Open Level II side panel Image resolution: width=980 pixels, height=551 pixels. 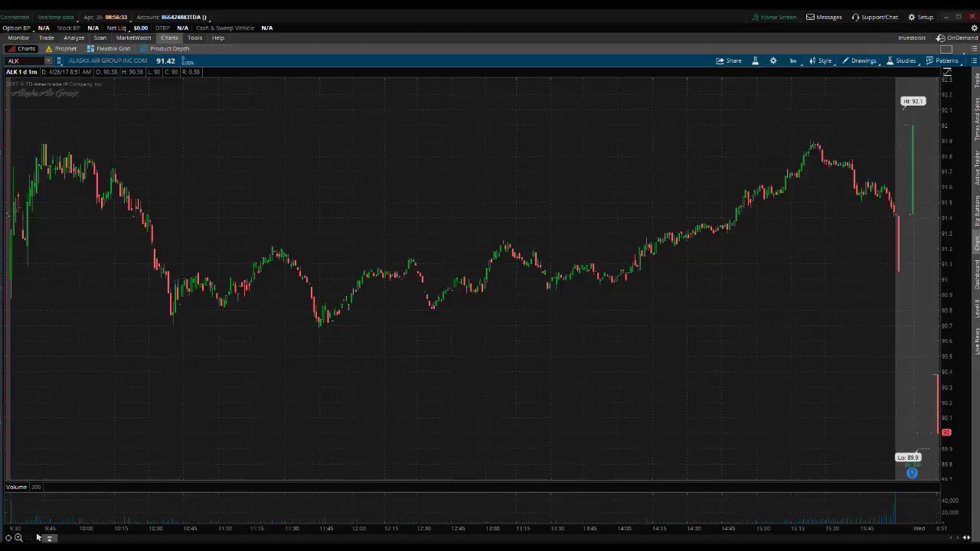(x=976, y=308)
